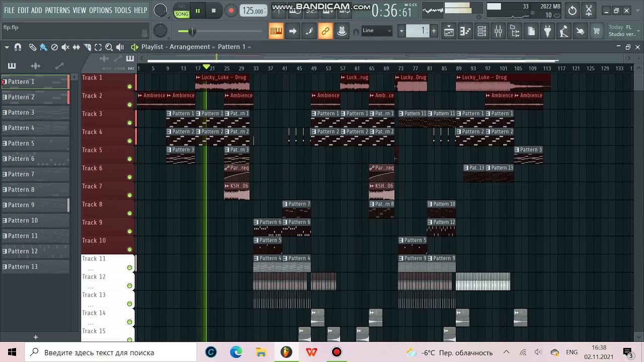Mute Track 1 with its green light
644x362 pixels.
[x=129, y=87]
